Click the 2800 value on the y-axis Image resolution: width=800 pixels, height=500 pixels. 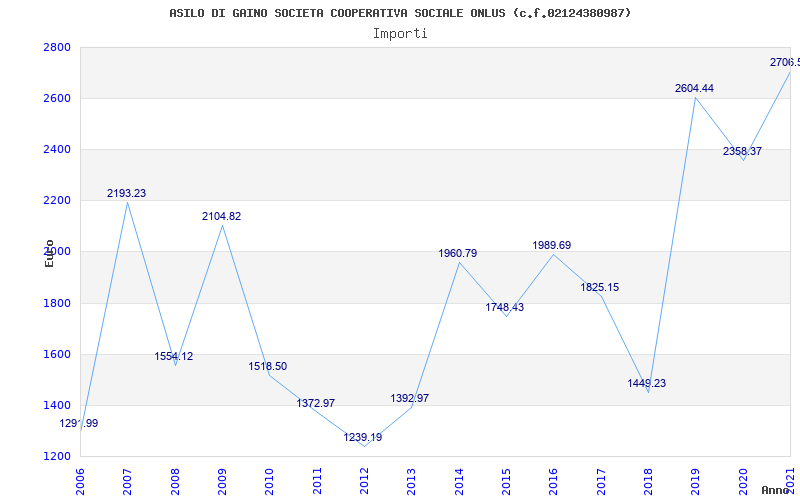(56, 47)
